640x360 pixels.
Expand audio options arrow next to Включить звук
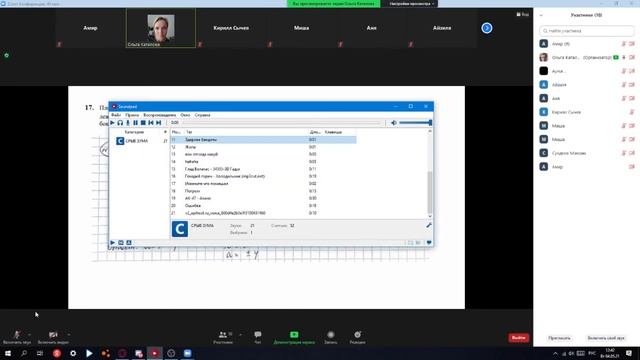tap(29, 335)
